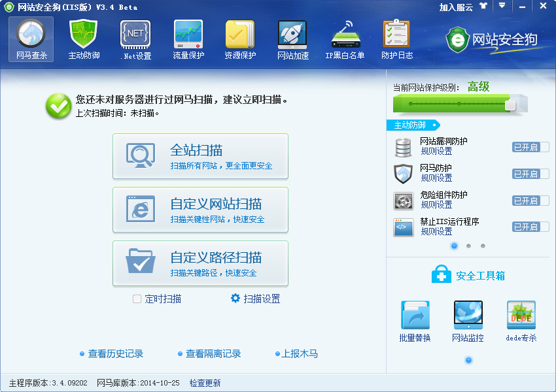Open 扫描设置 scan settings link
Image resolution: width=556 pixels, height=392 pixels.
click(x=262, y=299)
